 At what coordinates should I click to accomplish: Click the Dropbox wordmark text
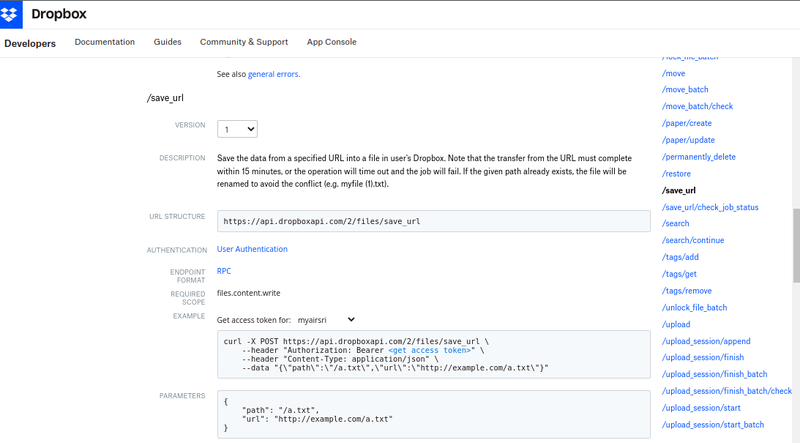point(59,14)
